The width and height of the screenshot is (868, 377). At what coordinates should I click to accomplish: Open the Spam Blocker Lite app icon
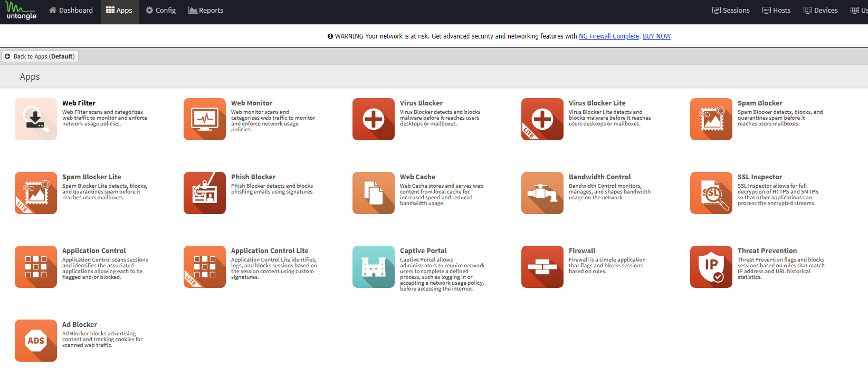[x=36, y=193]
